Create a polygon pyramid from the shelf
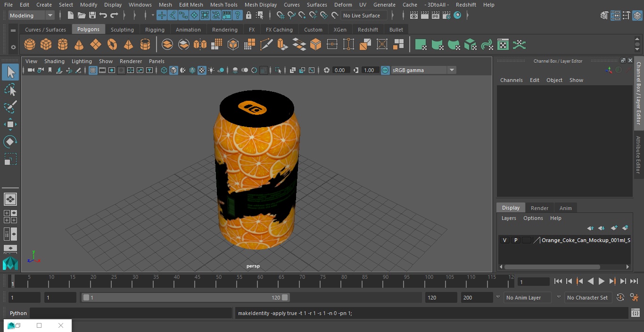Viewport: 644px width, 332px height. [128, 45]
